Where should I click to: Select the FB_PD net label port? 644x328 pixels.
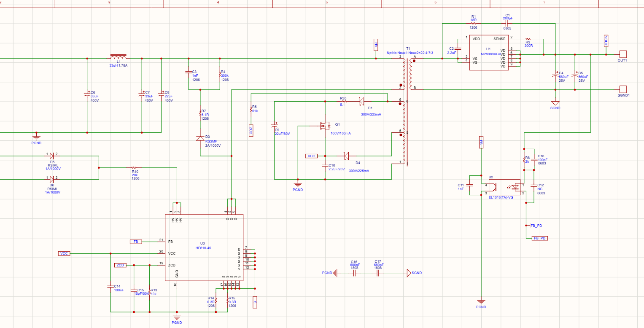pos(539,238)
